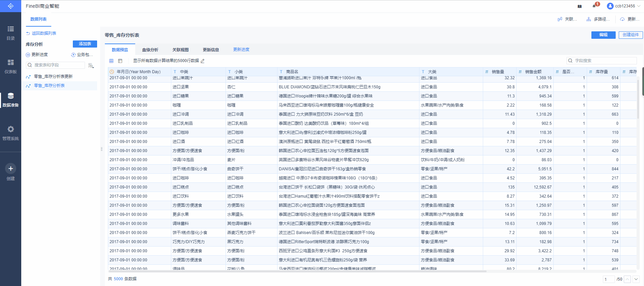Open the notification bell icon

tap(594, 6)
